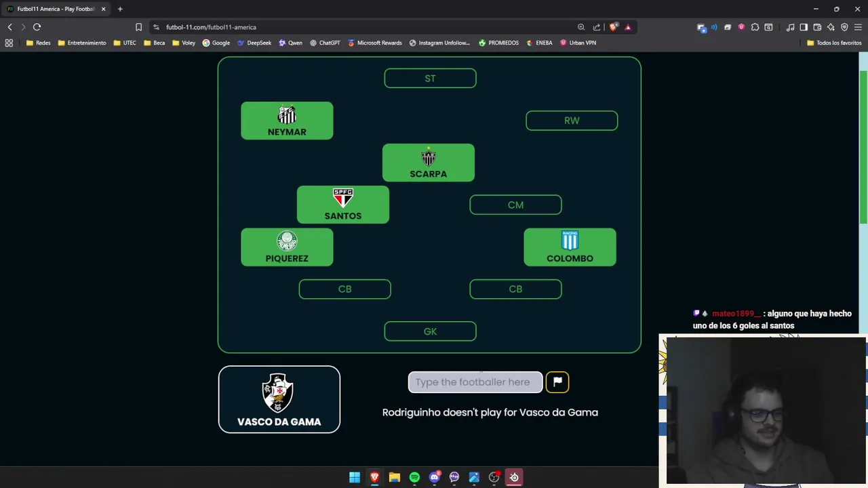Click the Brave browser taskbar icon
Screen dimensions: 868x488
[x=374, y=478]
